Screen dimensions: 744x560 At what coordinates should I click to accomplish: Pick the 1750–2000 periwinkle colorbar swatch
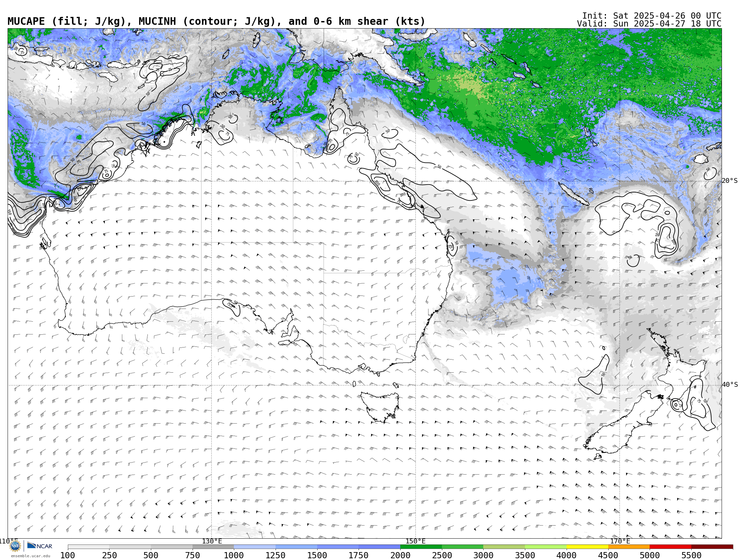[x=380, y=547]
